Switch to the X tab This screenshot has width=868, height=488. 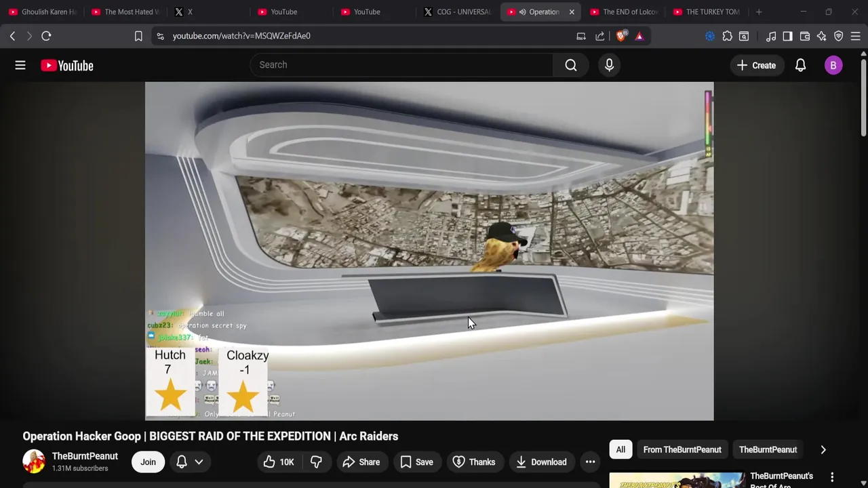(208, 12)
